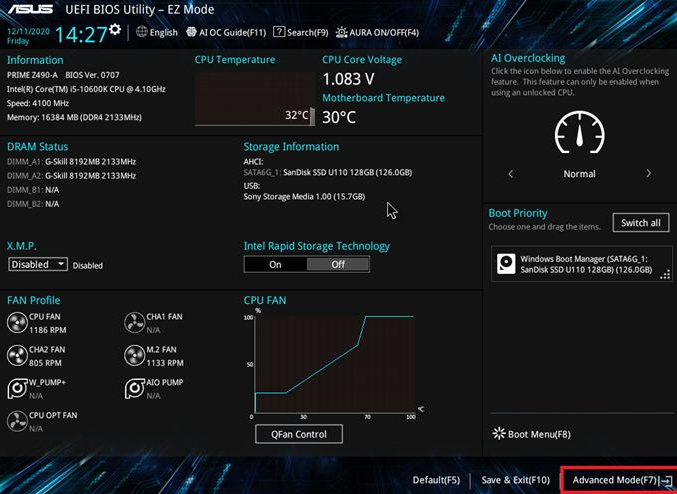Click the CHA1 FAN icon
Image resolution: width=677 pixels, height=494 pixels.
coord(134,323)
